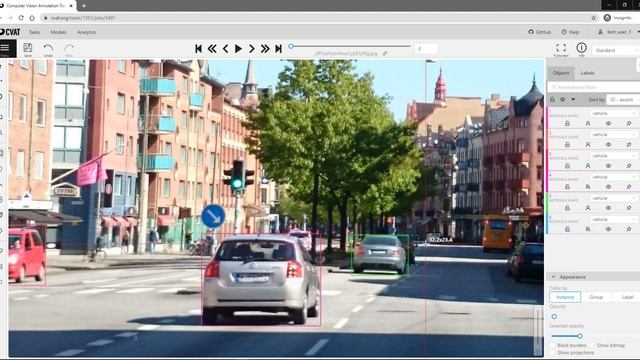The height and width of the screenshot is (360, 640).
Task: Go forward multiple frames with double-right arrows
Action: click(x=265, y=49)
